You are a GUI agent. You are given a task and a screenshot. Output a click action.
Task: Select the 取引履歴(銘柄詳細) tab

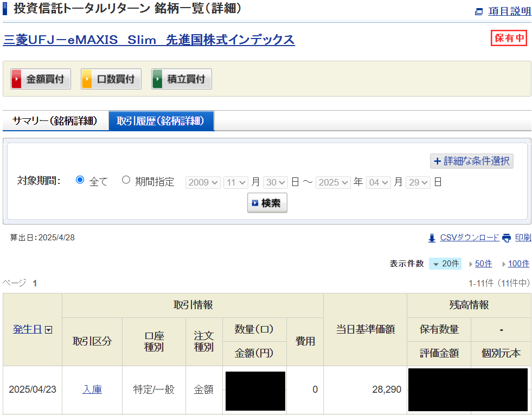pos(161,120)
